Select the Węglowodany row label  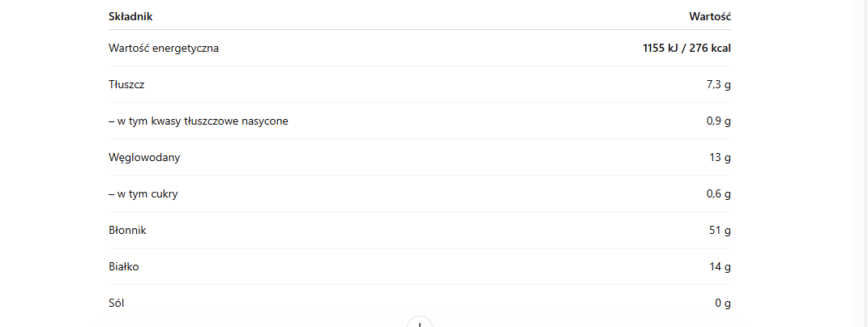tap(144, 157)
